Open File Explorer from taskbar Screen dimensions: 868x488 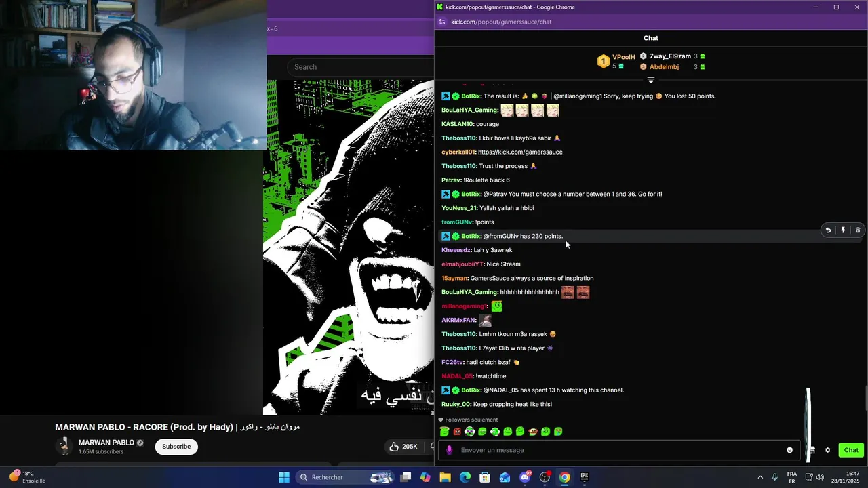tap(445, 477)
